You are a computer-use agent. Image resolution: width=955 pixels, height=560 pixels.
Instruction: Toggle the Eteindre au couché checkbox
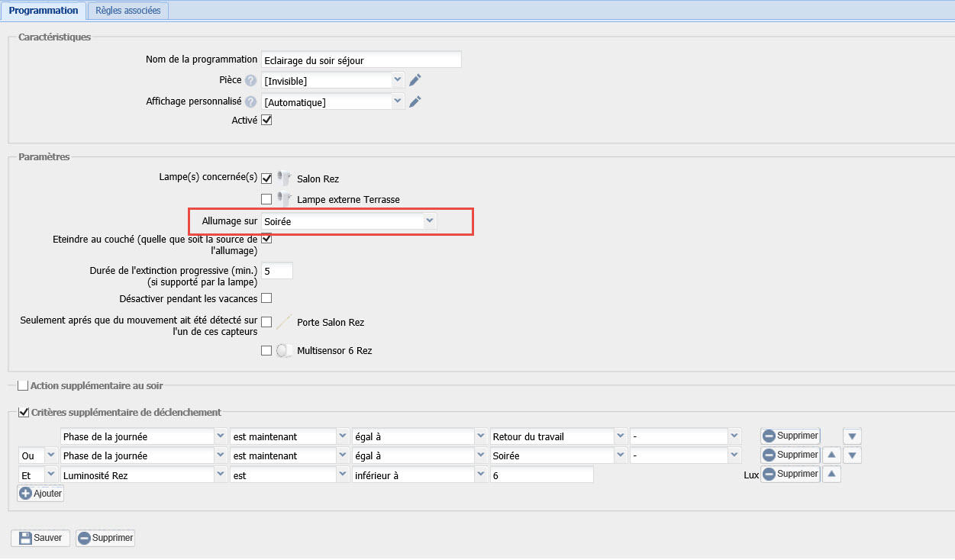pos(266,239)
